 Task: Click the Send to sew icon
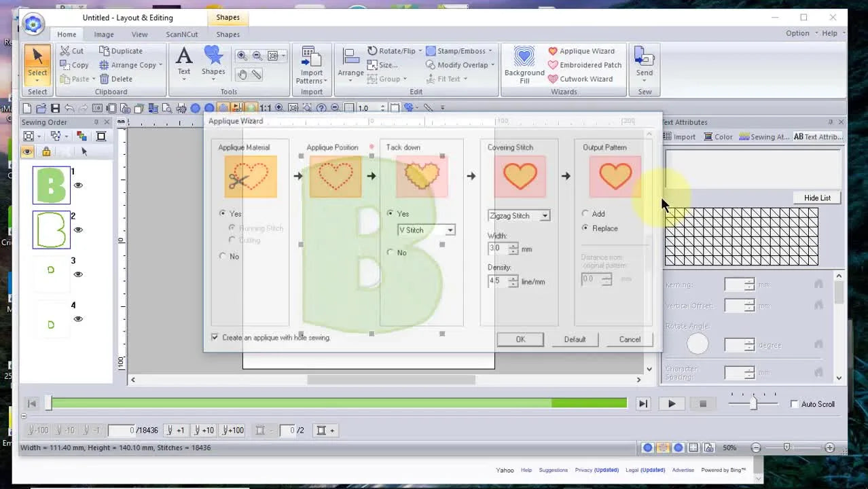[x=645, y=61]
